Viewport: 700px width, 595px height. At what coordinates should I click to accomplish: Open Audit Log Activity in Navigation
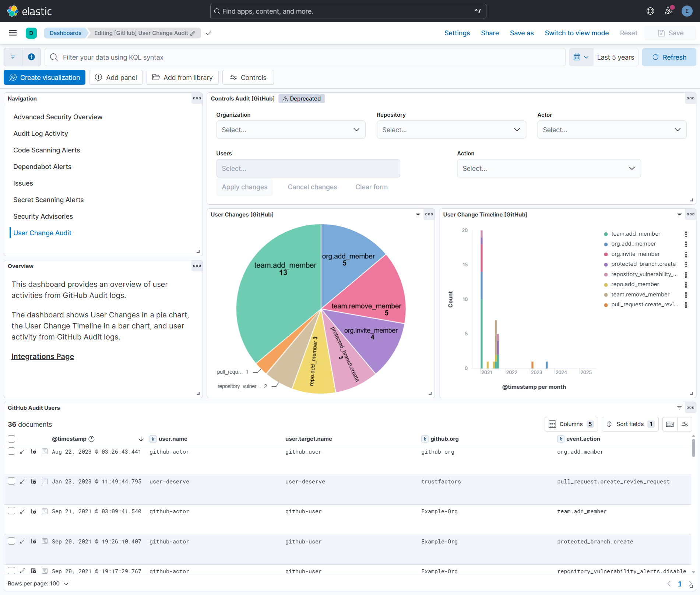coord(41,133)
